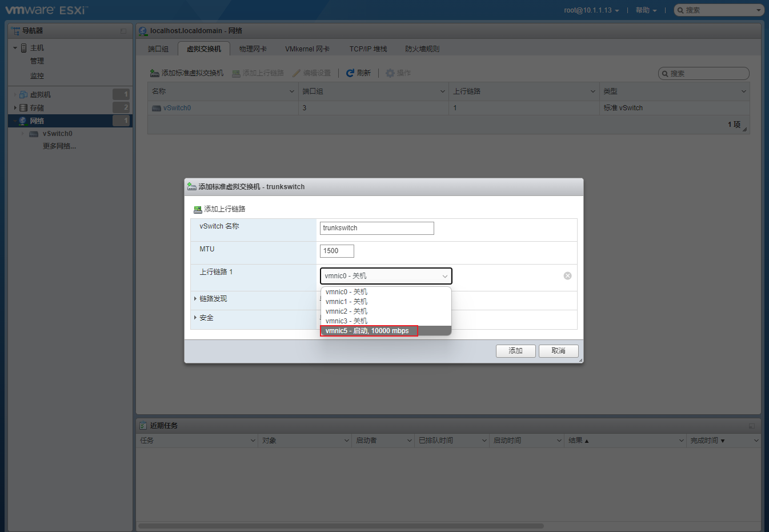Screen dimensions: 769x532
Task: Open the 上行链路 1 dropdown showing vmnic0
Action: pyautogui.click(x=386, y=276)
